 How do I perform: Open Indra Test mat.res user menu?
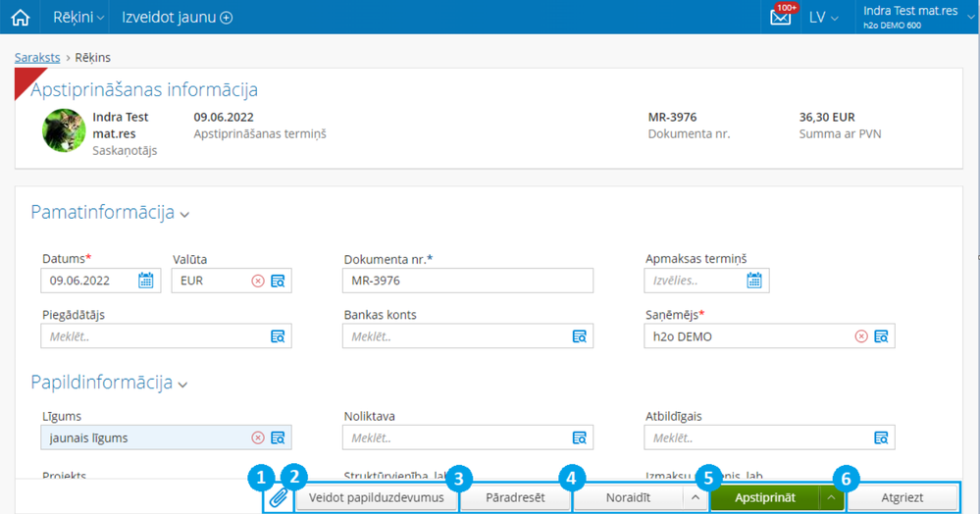(918, 17)
